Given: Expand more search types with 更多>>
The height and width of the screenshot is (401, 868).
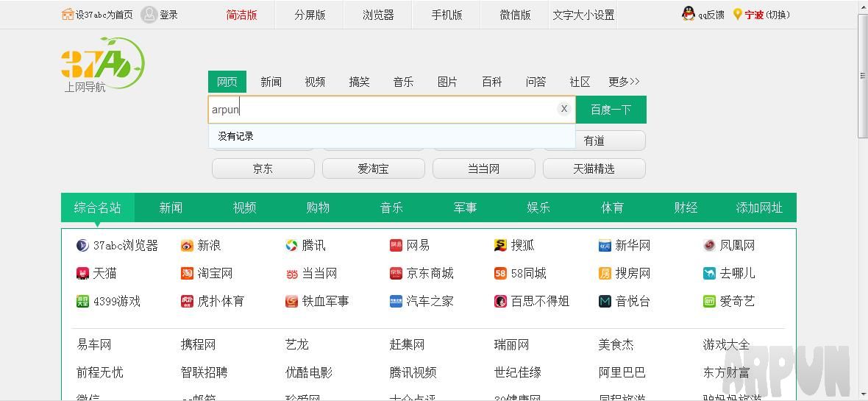Looking at the screenshot, I should (624, 82).
